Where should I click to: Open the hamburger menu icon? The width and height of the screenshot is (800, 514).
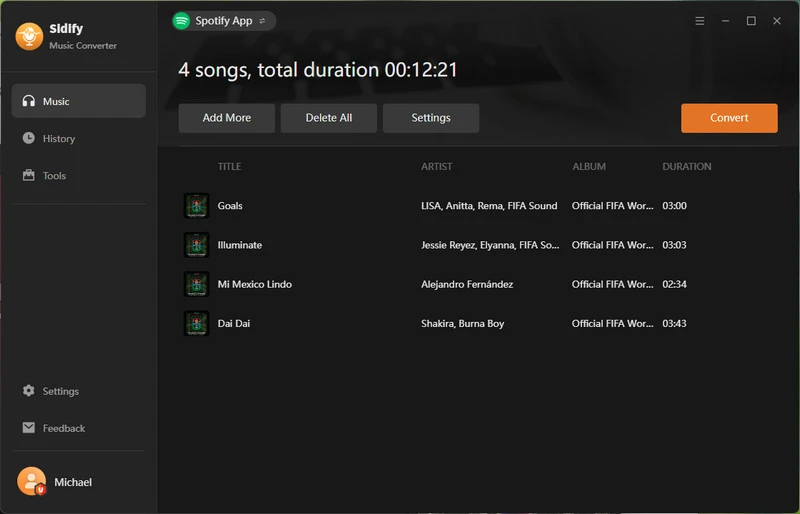point(699,21)
